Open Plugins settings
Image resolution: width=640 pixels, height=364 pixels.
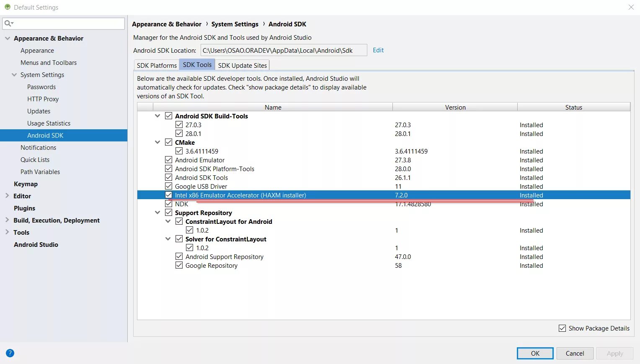[24, 208]
